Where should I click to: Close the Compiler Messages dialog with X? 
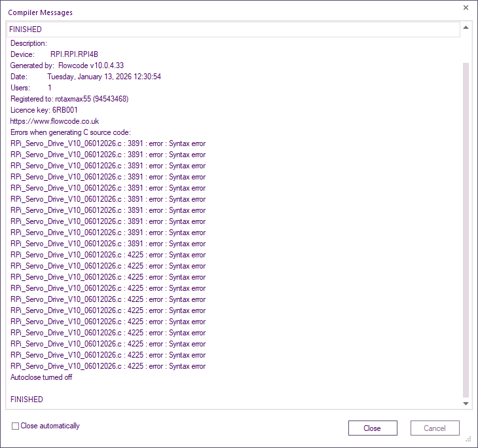466,8
